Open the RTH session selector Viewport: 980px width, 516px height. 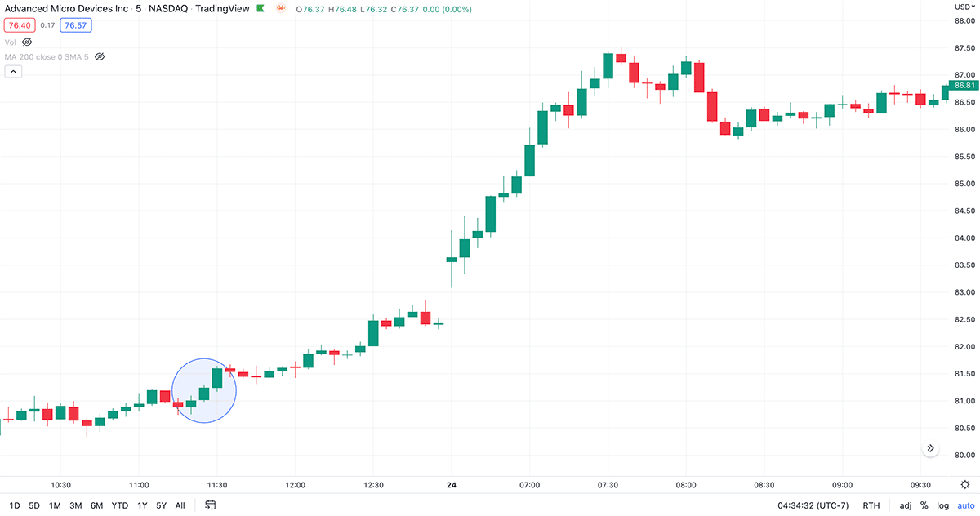click(x=871, y=505)
